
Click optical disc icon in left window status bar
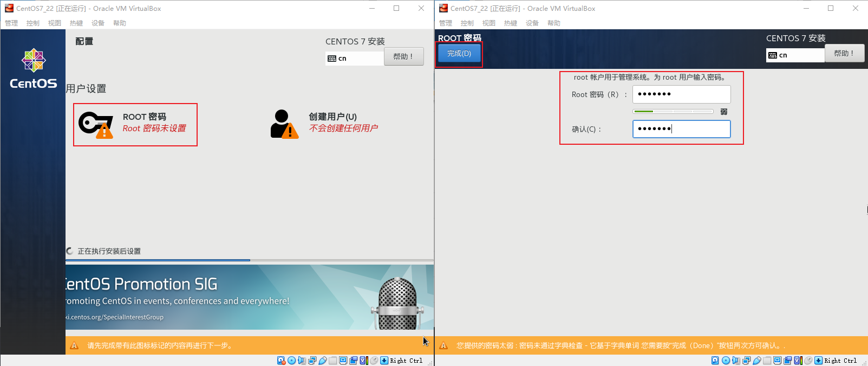[292, 361]
